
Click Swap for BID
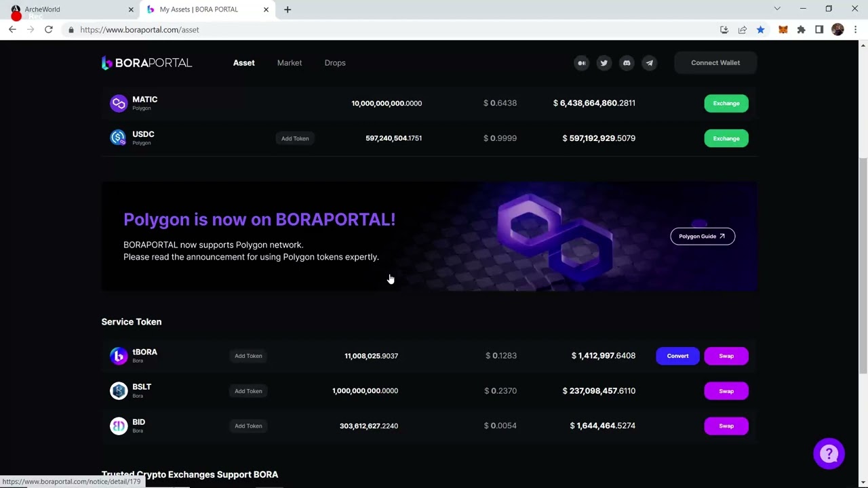click(726, 426)
